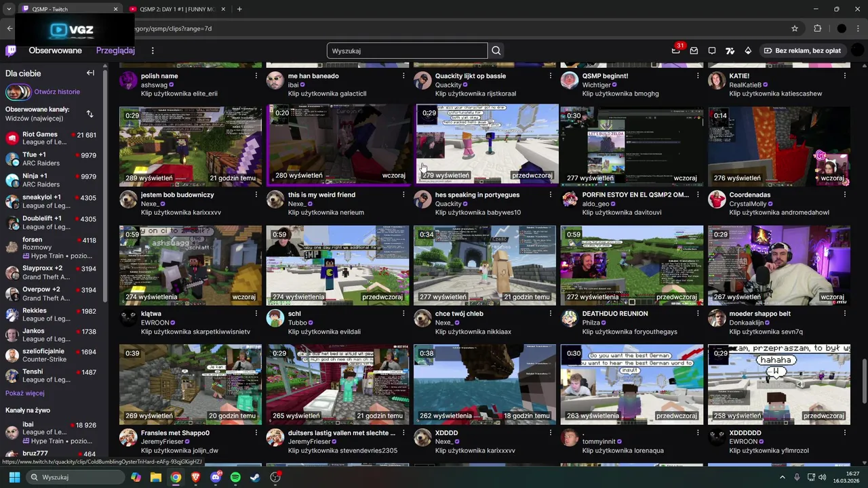Click 'Pokaż więcej' in followed channels
The height and width of the screenshot is (488, 868).
tap(25, 393)
